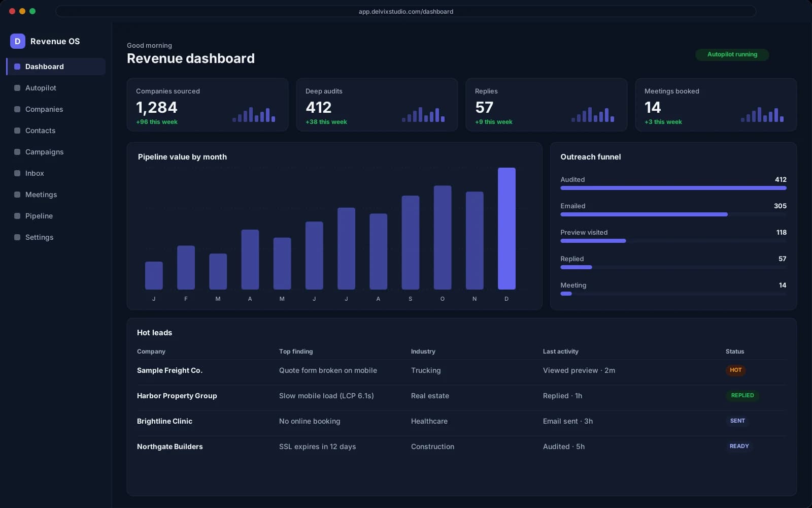This screenshot has height=508, width=812.
Task: Click the Autopilot running status badge
Action: point(732,54)
